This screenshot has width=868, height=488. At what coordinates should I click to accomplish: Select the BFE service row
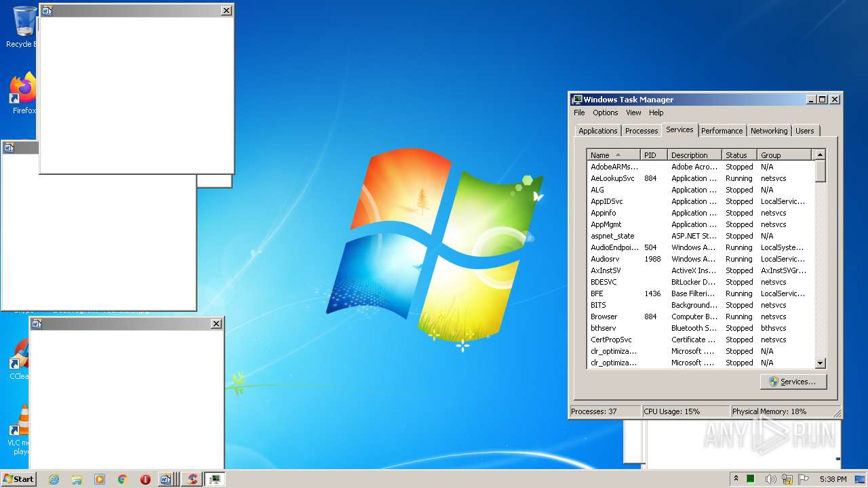coord(701,293)
